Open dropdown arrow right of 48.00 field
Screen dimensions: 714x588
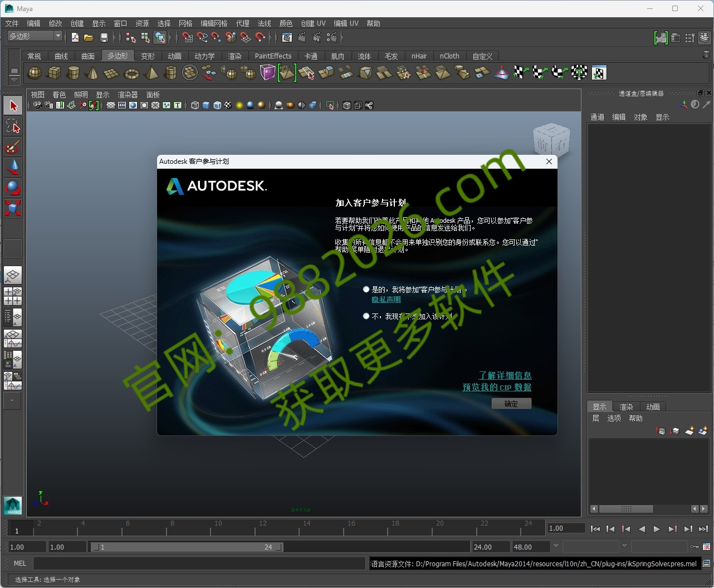pos(556,546)
